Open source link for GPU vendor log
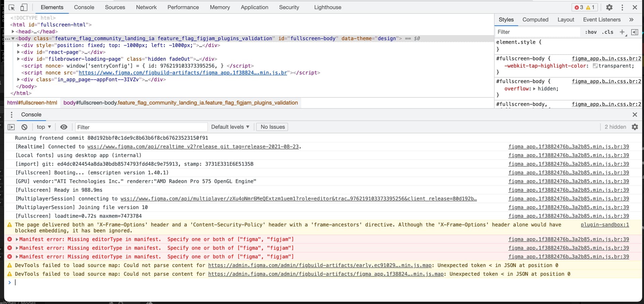 pyautogui.click(x=569, y=181)
